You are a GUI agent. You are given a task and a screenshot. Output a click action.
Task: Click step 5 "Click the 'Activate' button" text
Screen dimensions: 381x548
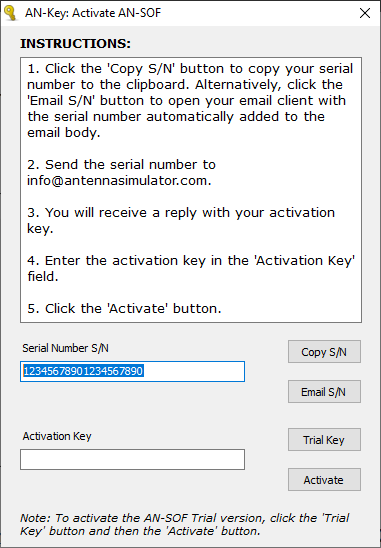click(124, 309)
